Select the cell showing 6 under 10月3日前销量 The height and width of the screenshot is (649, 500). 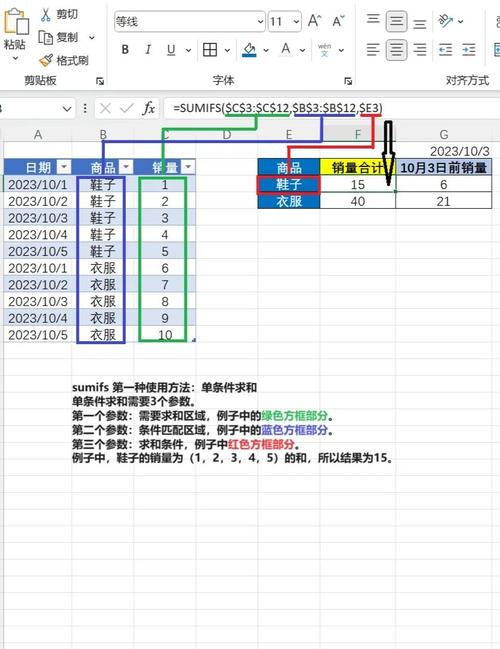[x=443, y=185]
